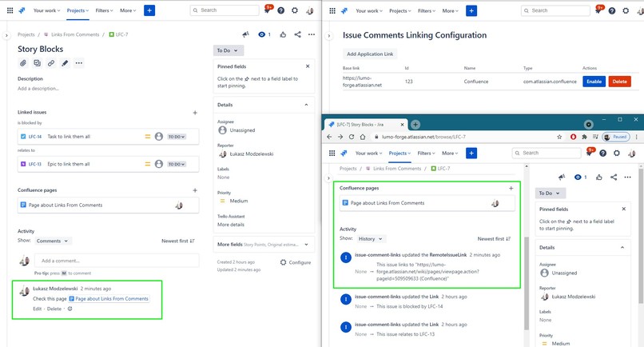This screenshot has height=347, width=644.
Task: Click browser back arrow in Chrome window
Action: coord(329,137)
